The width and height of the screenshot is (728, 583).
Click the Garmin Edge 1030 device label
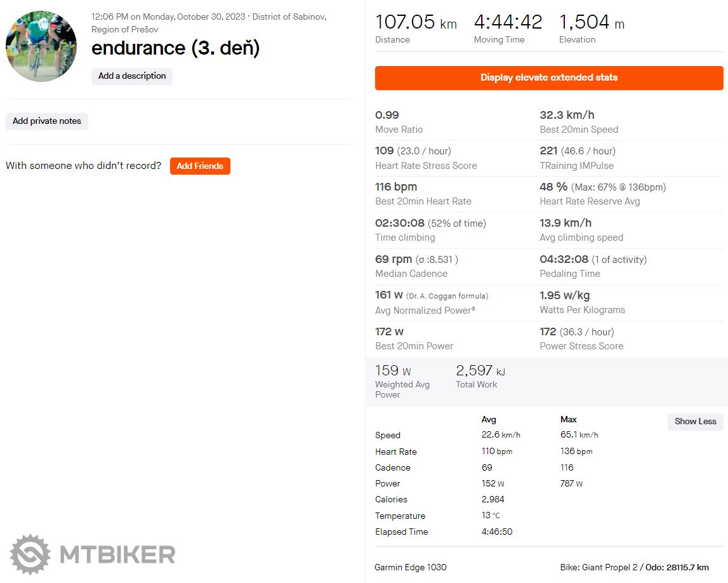pos(411,567)
